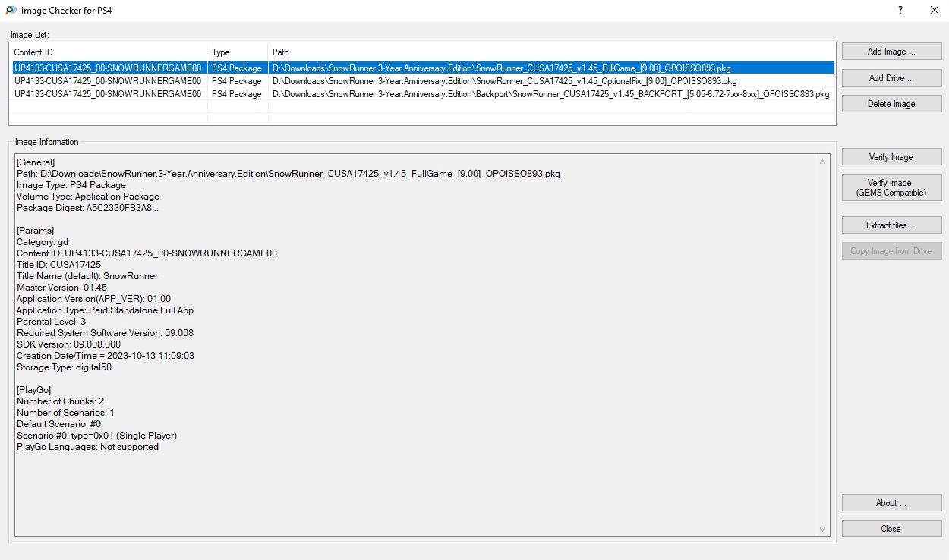Sort list by Type column header
The height and width of the screenshot is (560, 949).
click(x=238, y=52)
